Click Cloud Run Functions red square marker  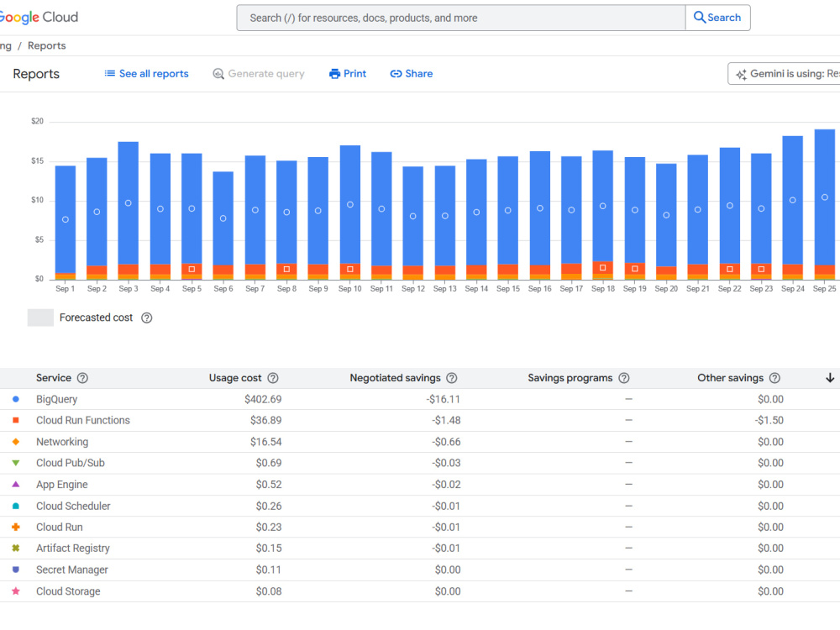[15, 421]
